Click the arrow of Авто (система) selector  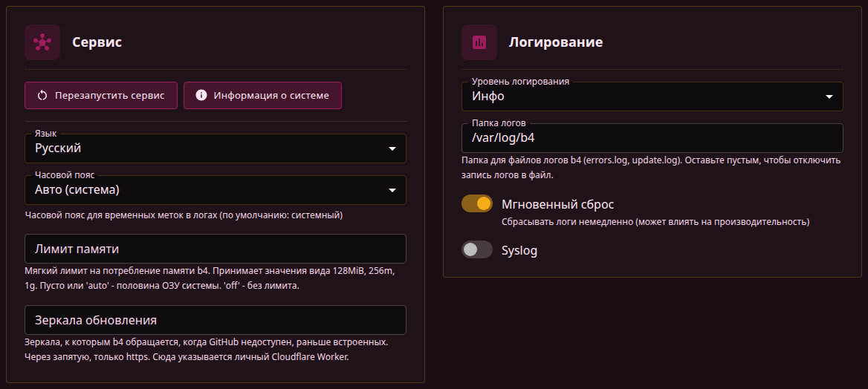point(392,190)
